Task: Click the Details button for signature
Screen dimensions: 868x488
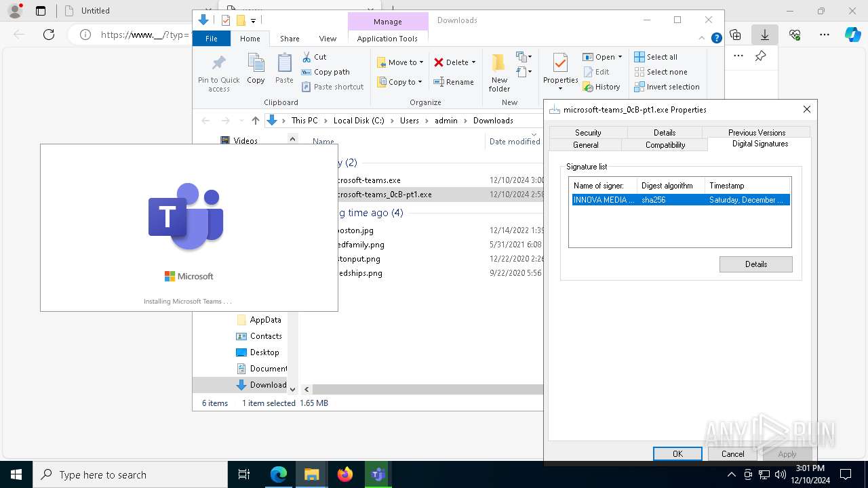Action: 755,264
